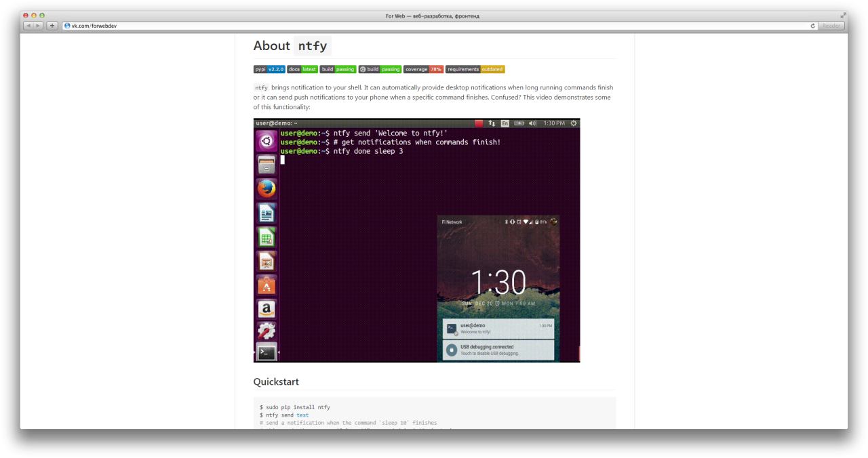Click the "En" keyboard indicator in demo

coord(505,123)
